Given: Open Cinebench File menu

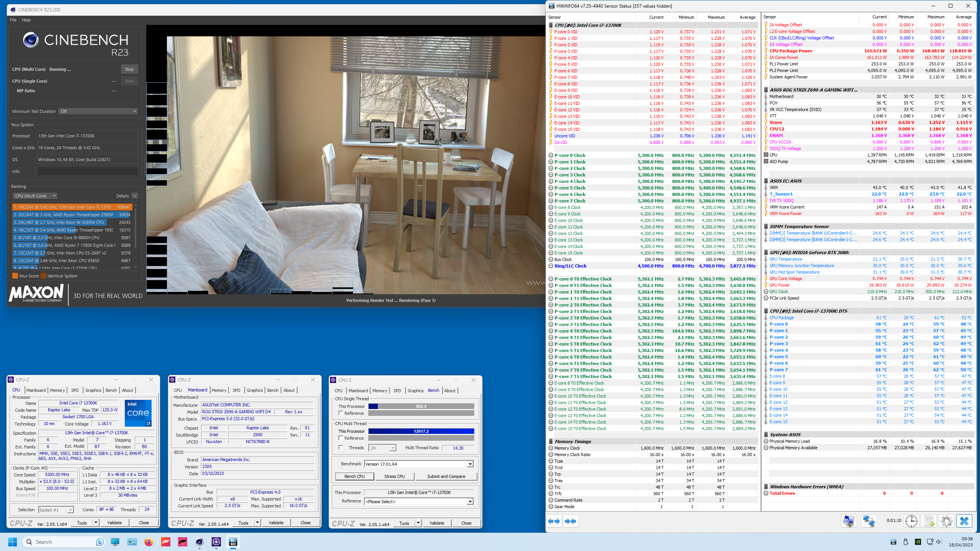Looking at the screenshot, I should coord(13,20).
